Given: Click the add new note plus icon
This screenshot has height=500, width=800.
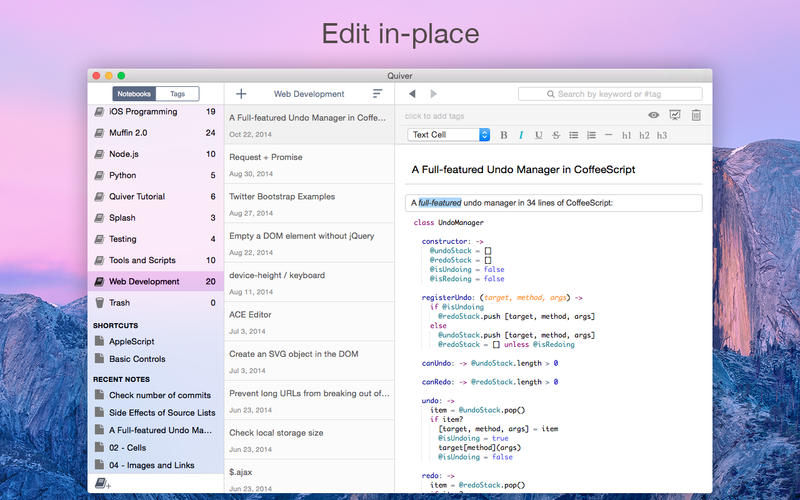Looking at the screenshot, I should pyautogui.click(x=241, y=94).
